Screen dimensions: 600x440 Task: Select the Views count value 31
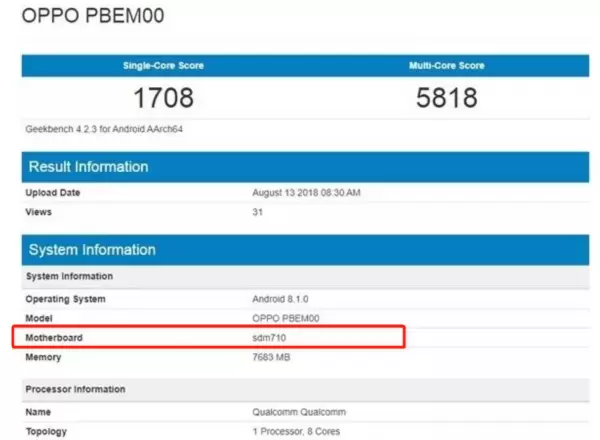(258, 212)
